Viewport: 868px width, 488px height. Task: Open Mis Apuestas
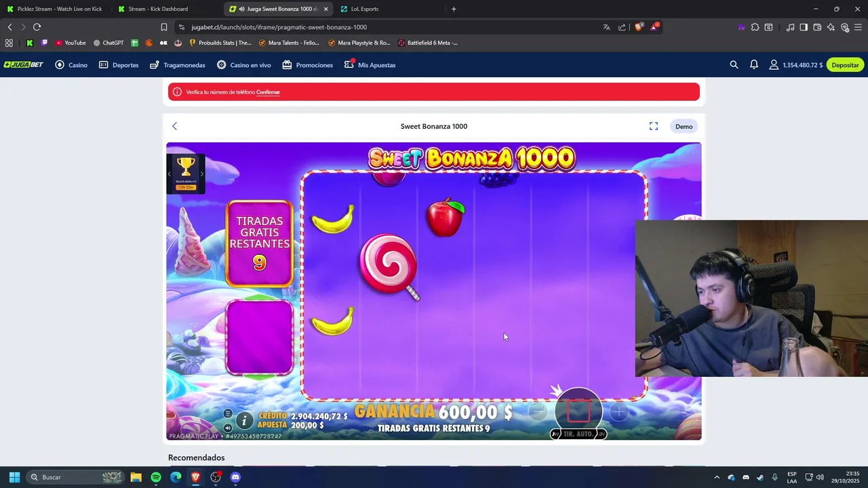click(x=370, y=65)
